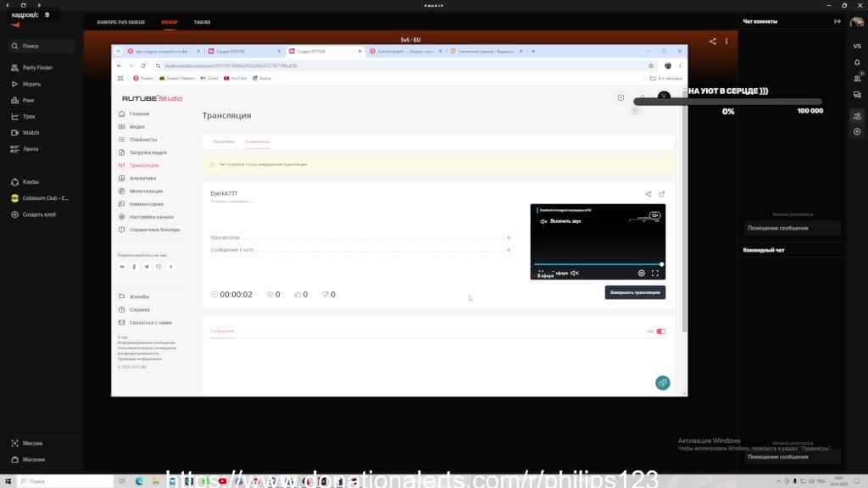Open a new browser tab
Viewport: 868px width, 488px height.
pos(533,52)
